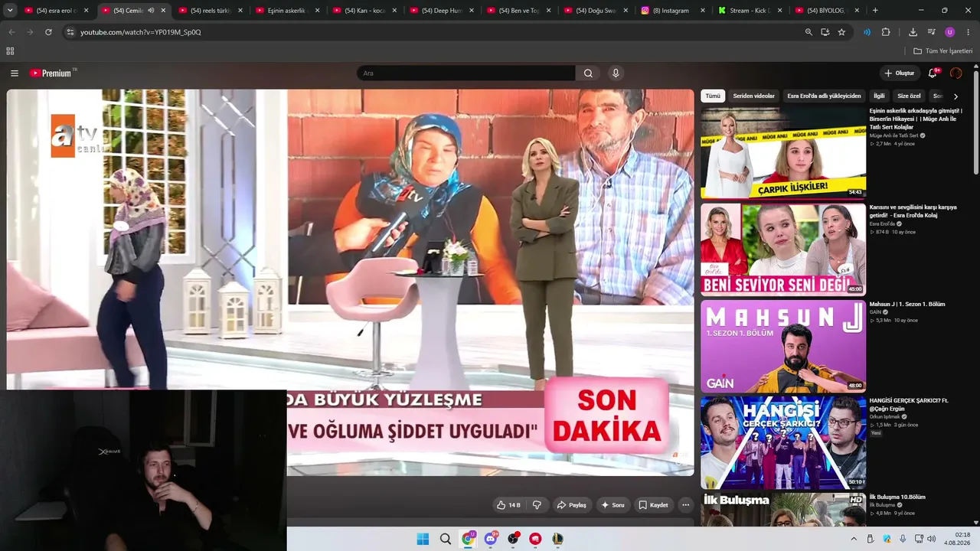Focus the YouTube 'Ara' search field

(x=465, y=73)
